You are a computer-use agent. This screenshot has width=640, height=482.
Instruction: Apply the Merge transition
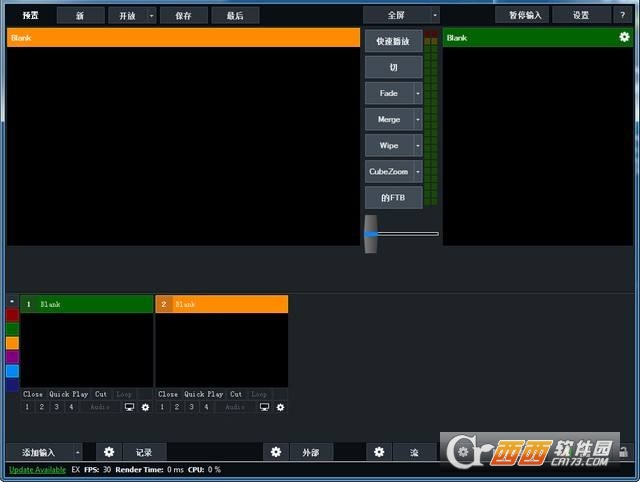389,120
